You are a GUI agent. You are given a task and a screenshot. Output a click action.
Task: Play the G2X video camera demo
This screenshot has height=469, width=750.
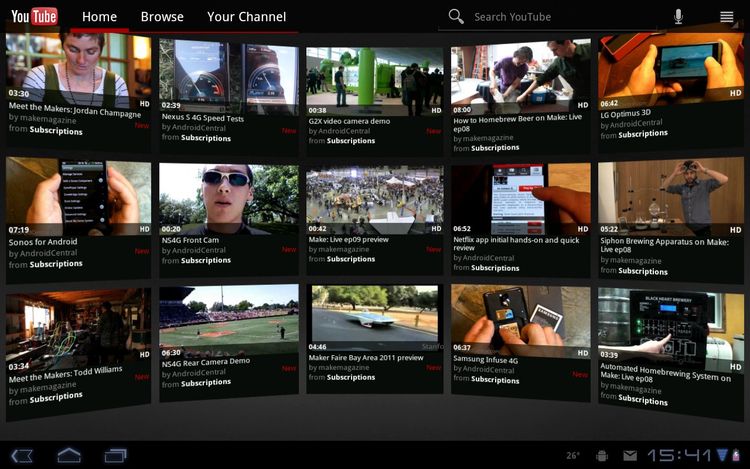click(374, 80)
